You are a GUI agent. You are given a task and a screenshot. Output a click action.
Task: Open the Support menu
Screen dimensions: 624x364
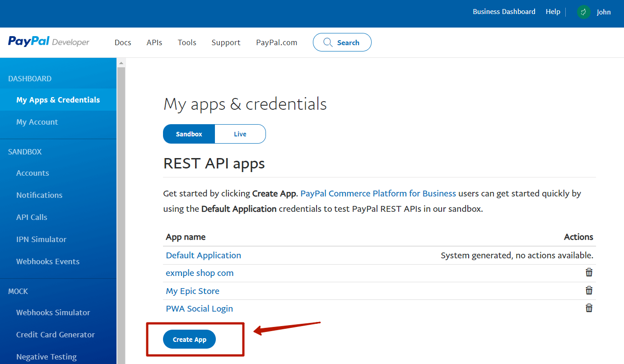point(226,42)
